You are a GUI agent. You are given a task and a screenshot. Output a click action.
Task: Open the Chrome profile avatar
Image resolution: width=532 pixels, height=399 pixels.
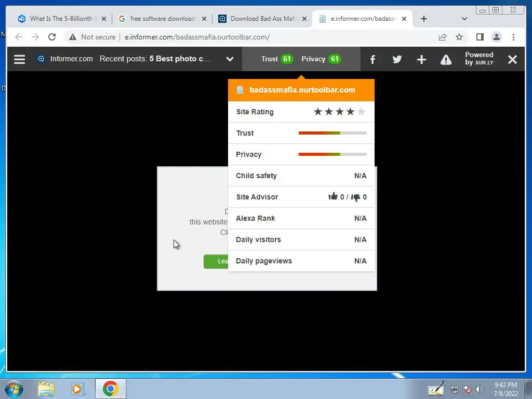coord(496,37)
